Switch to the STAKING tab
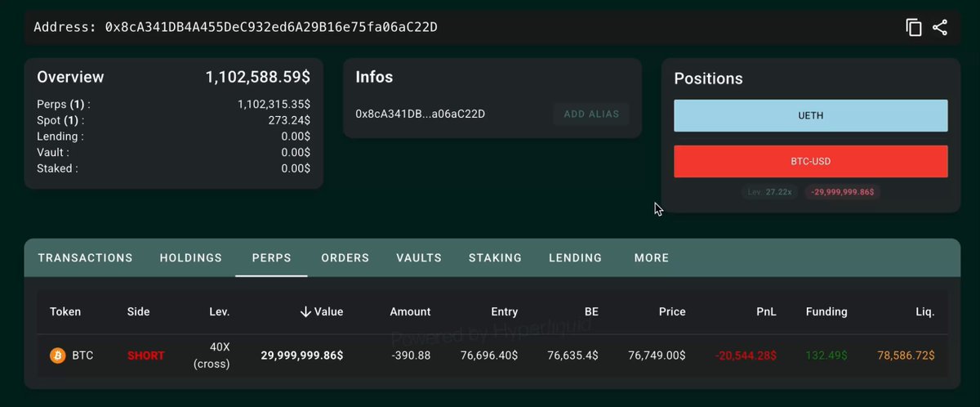This screenshot has height=407, width=980. coord(495,257)
